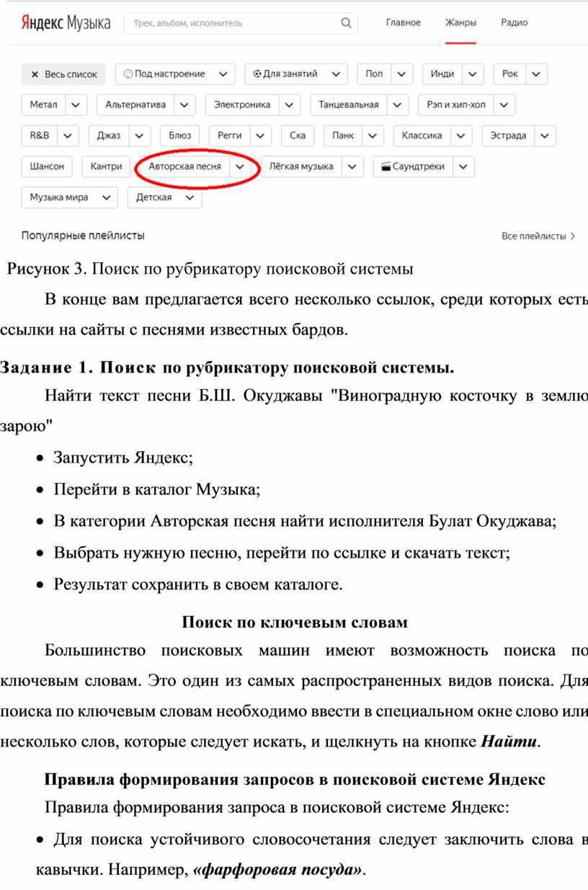Expand the Для занятий dropdown
Image resolution: width=588 pixels, height=890 pixels.
296,74
